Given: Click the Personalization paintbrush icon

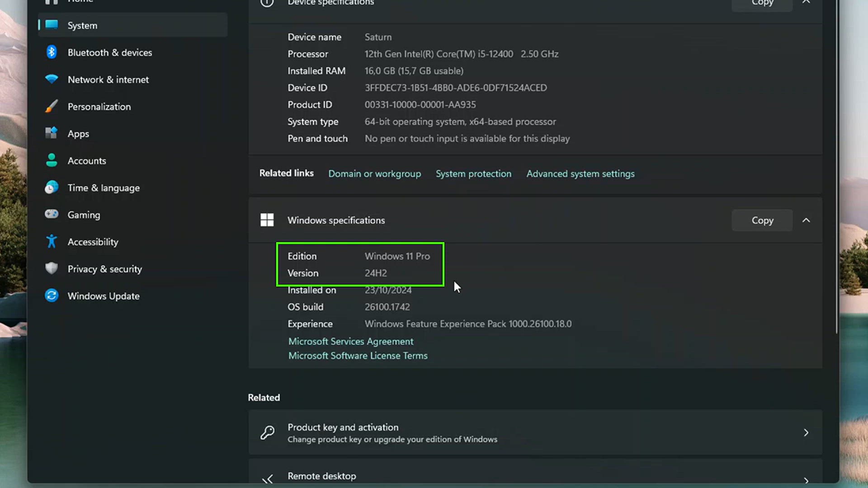Looking at the screenshot, I should [52, 106].
